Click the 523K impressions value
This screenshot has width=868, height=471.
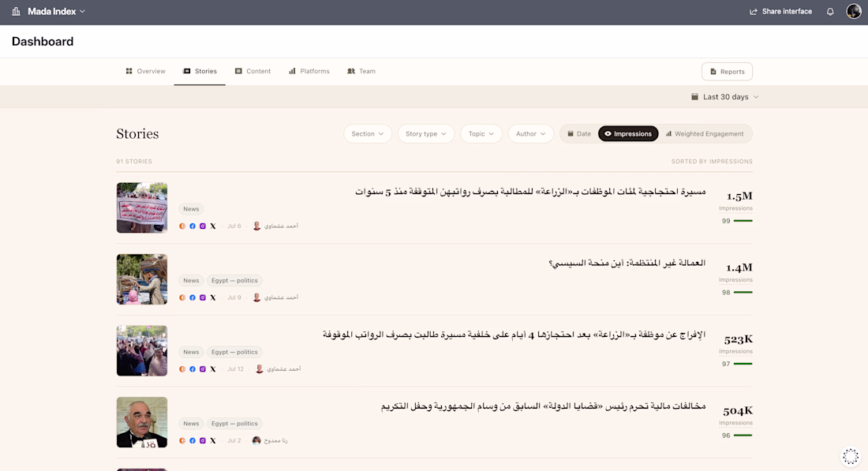[x=739, y=339]
